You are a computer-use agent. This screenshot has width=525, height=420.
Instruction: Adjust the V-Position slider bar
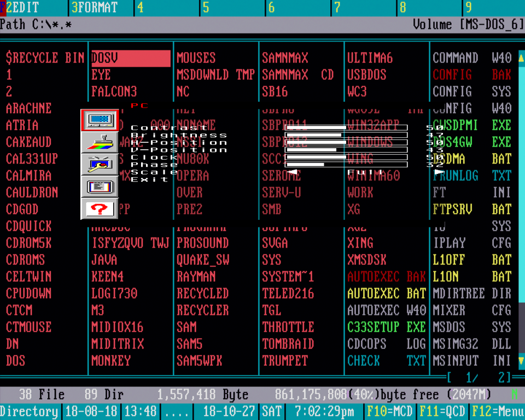coord(346,150)
